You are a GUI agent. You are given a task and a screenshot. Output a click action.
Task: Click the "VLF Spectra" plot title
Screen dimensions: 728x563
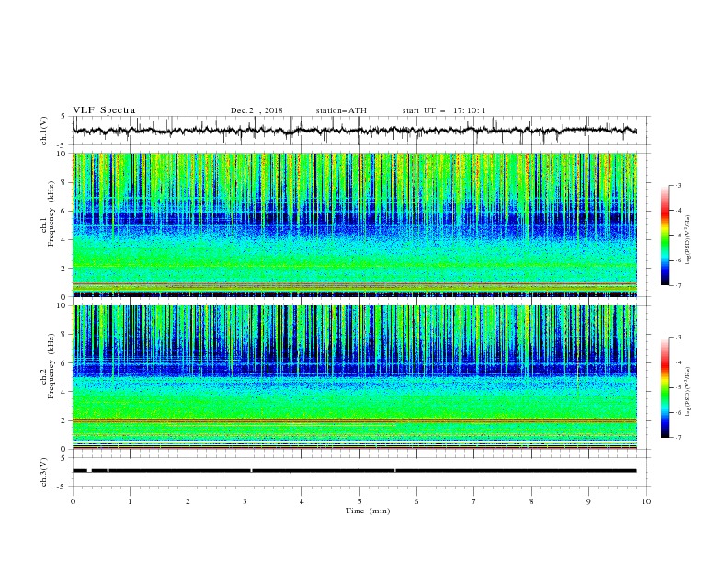point(104,110)
